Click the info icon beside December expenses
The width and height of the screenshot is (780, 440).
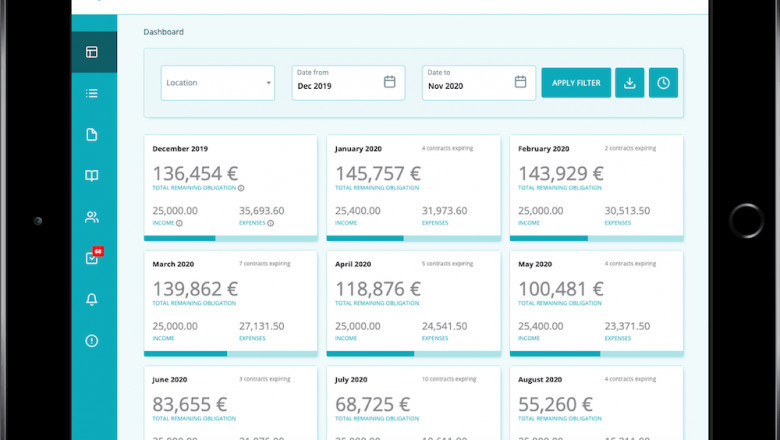pyautogui.click(x=271, y=223)
